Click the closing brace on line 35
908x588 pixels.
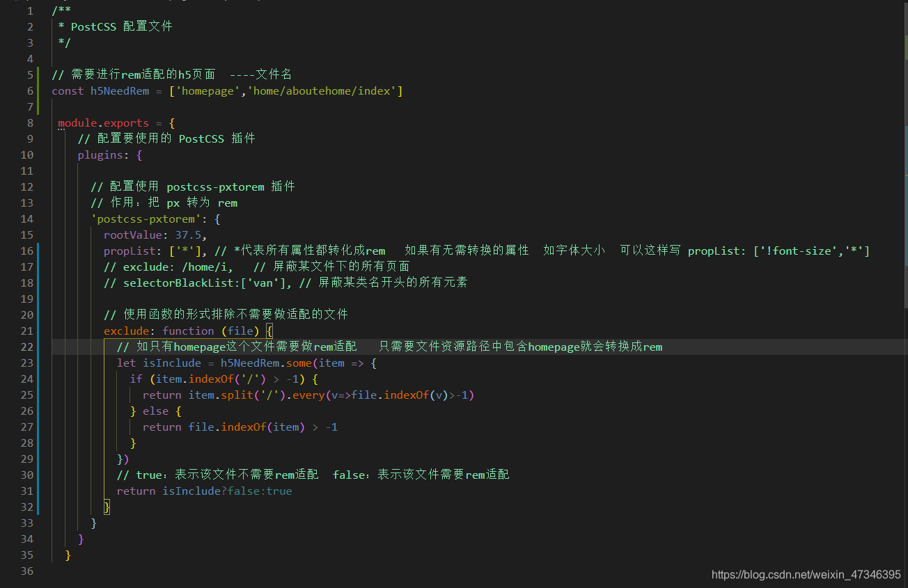(68, 555)
